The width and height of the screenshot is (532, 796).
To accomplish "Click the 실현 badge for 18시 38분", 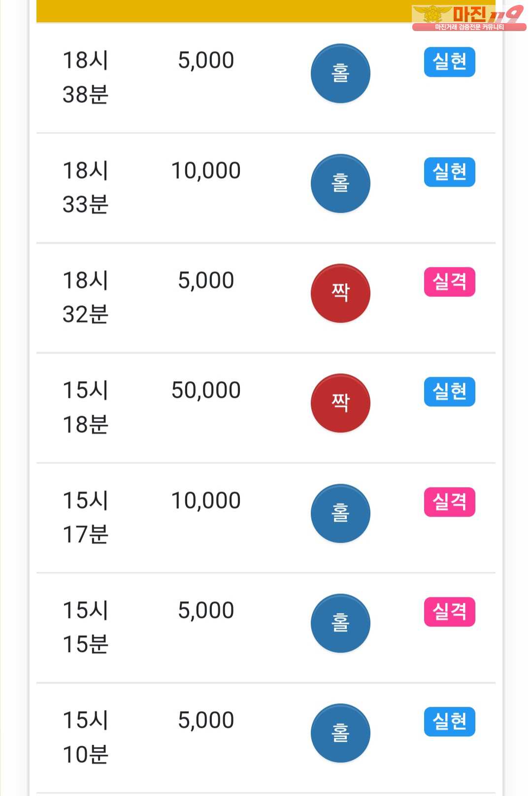I will pos(449,62).
